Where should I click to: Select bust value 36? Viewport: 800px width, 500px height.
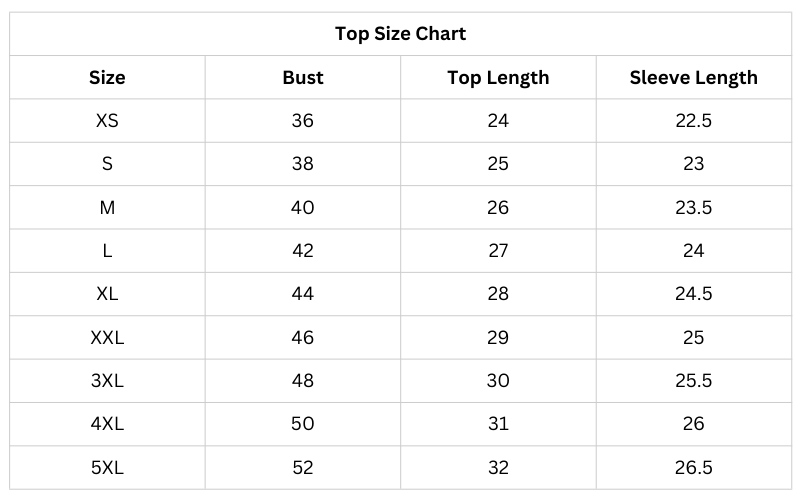coord(303,121)
